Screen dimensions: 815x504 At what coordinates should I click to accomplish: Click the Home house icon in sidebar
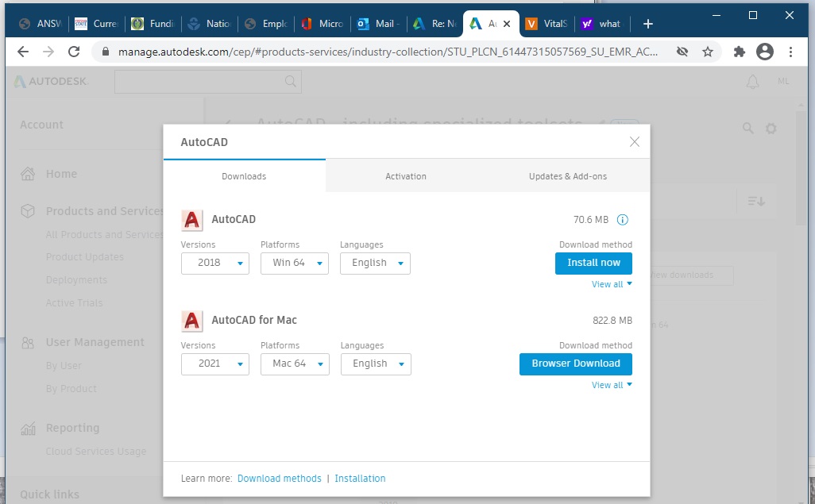(x=28, y=174)
